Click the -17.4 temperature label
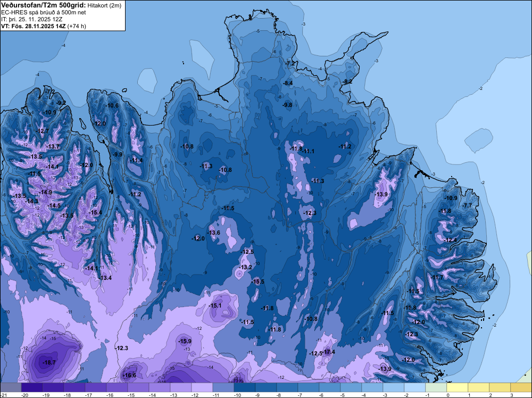 click(x=328, y=352)
